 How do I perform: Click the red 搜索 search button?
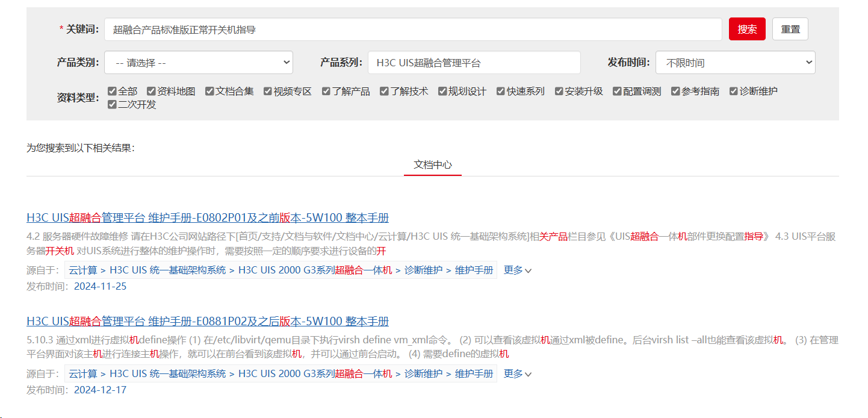point(747,29)
